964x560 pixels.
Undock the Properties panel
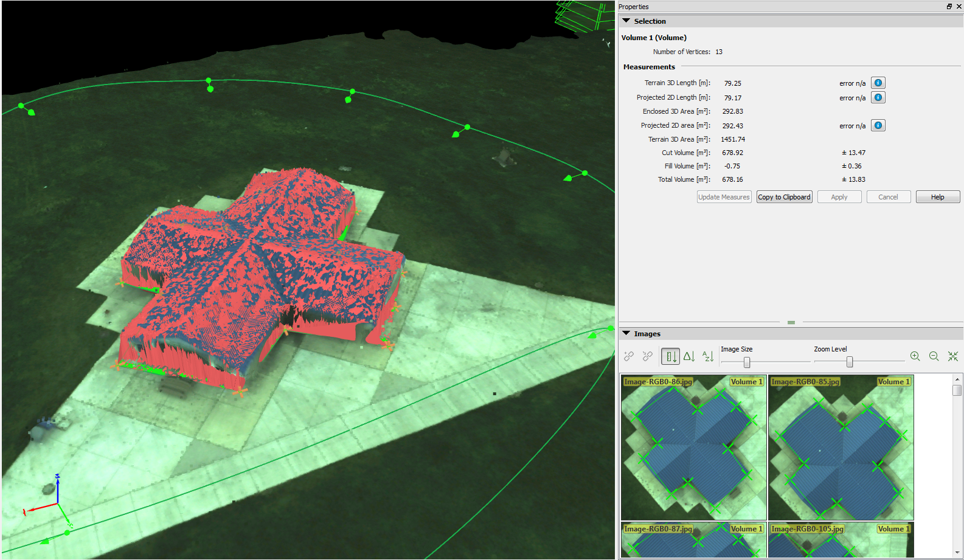point(949,7)
